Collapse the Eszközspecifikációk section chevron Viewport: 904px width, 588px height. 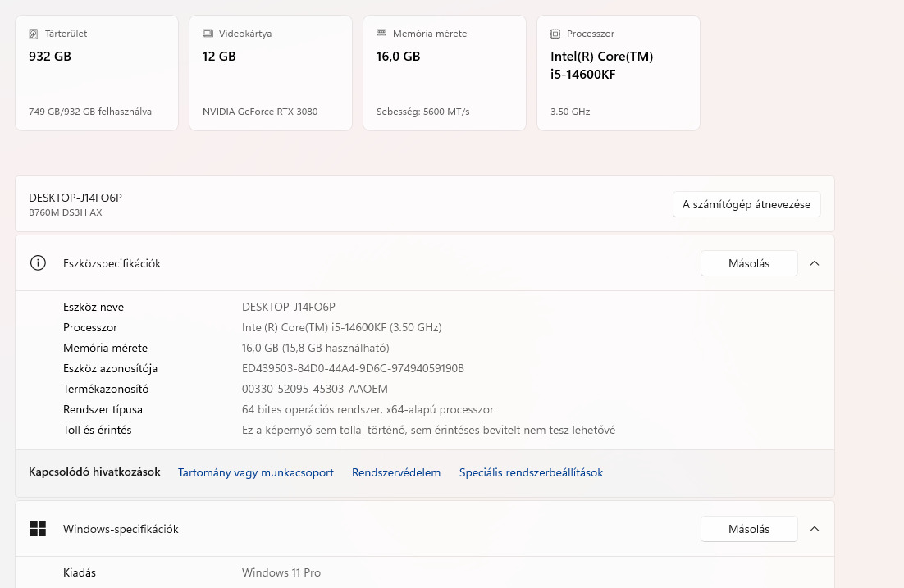tap(815, 263)
